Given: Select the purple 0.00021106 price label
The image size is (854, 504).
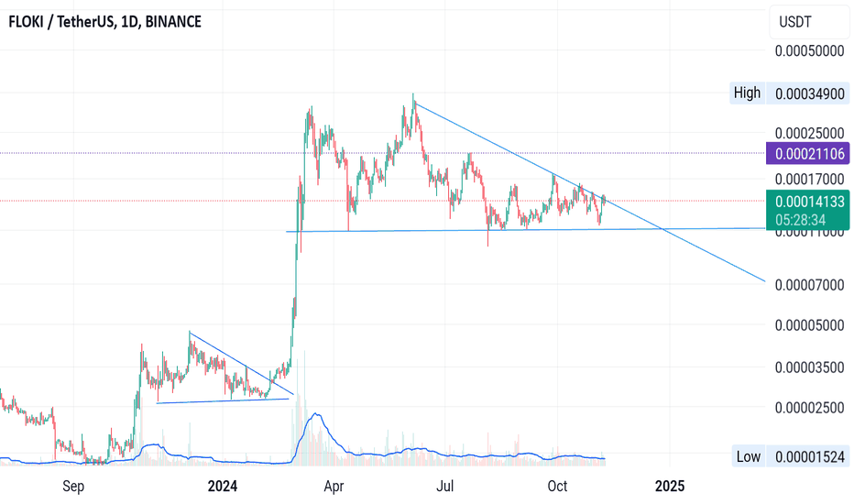Looking at the screenshot, I should pyautogui.click(x=807, y=154).
